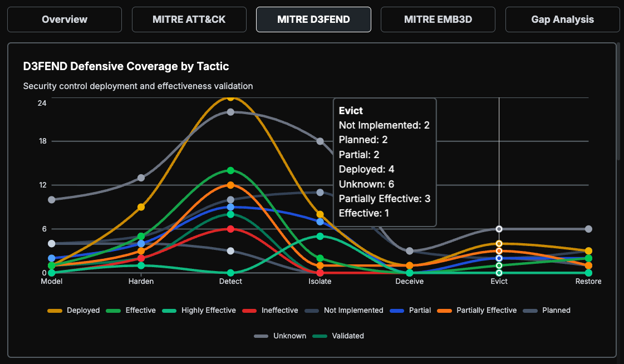Viewport: 624px width, 364px height.
Task: Click 'Unknown: 6' in the Evict tooltip
Action: pos(366,184)
